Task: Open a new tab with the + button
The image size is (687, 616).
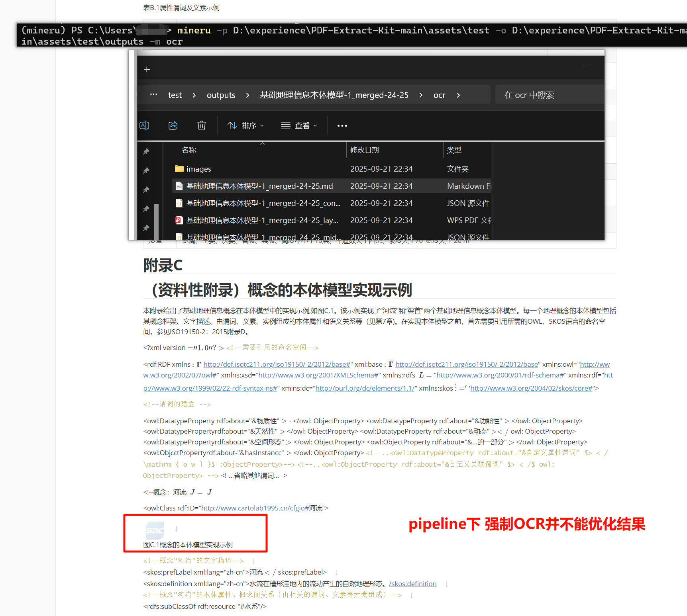Action: coord(147,69)
